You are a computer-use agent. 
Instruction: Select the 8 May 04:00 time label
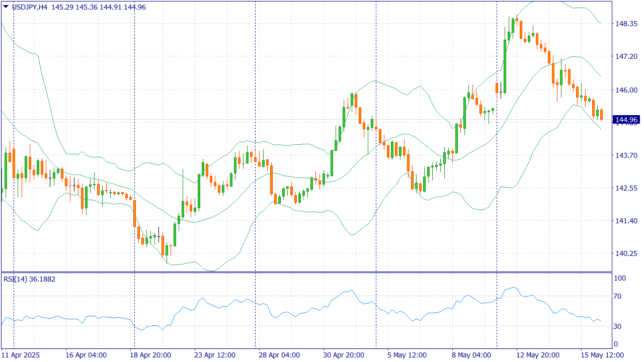(471, 355)
